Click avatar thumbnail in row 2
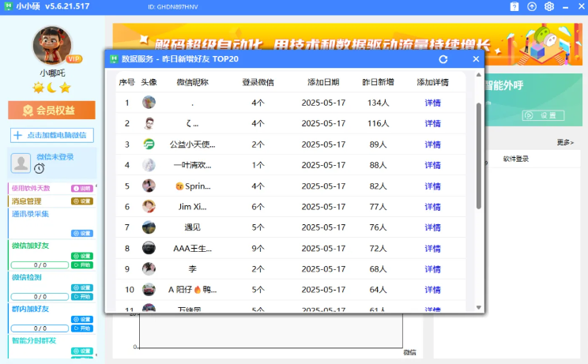Viewport: 588px width, 364px height. pyautogui.click(x=149, y=123)
